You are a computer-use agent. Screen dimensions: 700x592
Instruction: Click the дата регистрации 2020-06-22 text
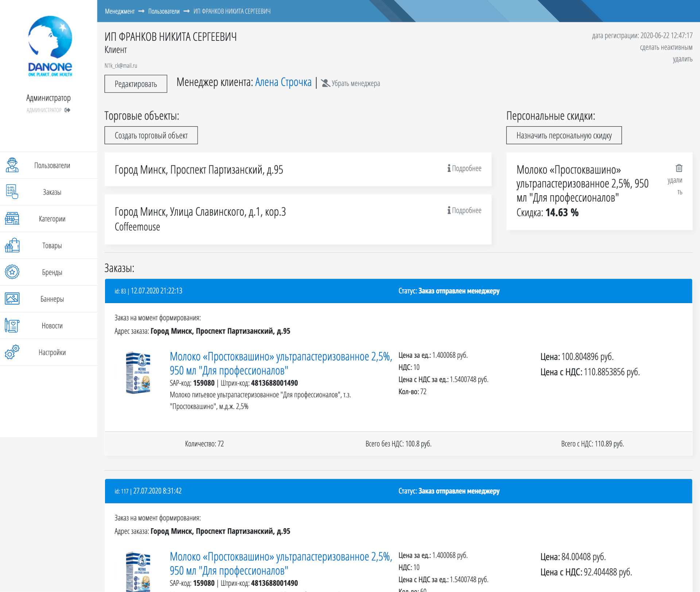(x=642, y=35)
